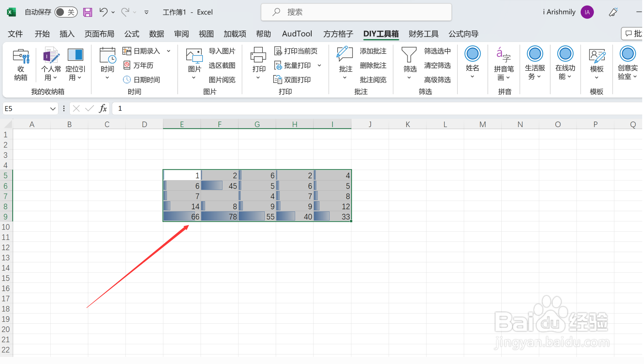644x364 pixels.
Task: Launch the 选区截图 screenshot tool
Action: pyautogui.click(x=222, y=65)
